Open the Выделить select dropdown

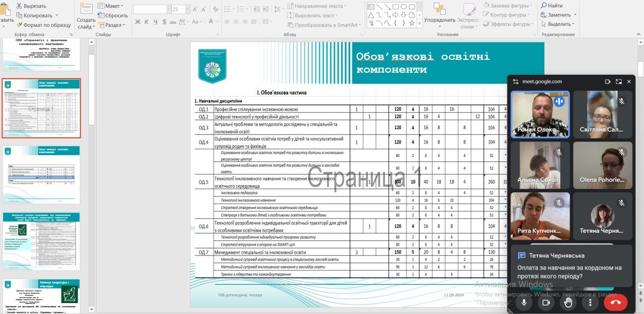(557, 24)
